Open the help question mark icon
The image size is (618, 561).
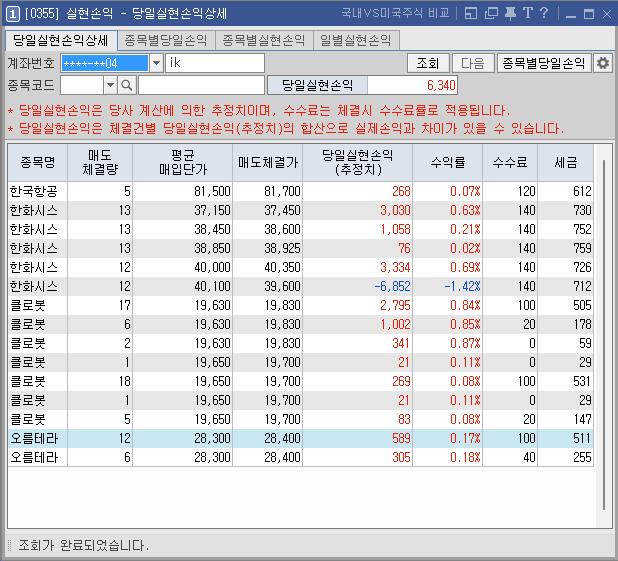(544, 13)
